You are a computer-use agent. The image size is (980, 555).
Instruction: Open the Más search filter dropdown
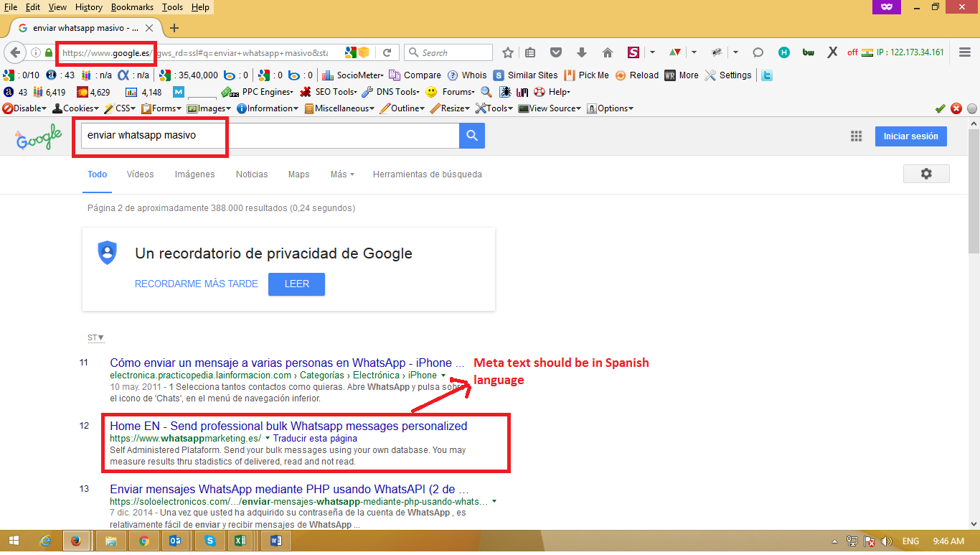click(342, 174)
